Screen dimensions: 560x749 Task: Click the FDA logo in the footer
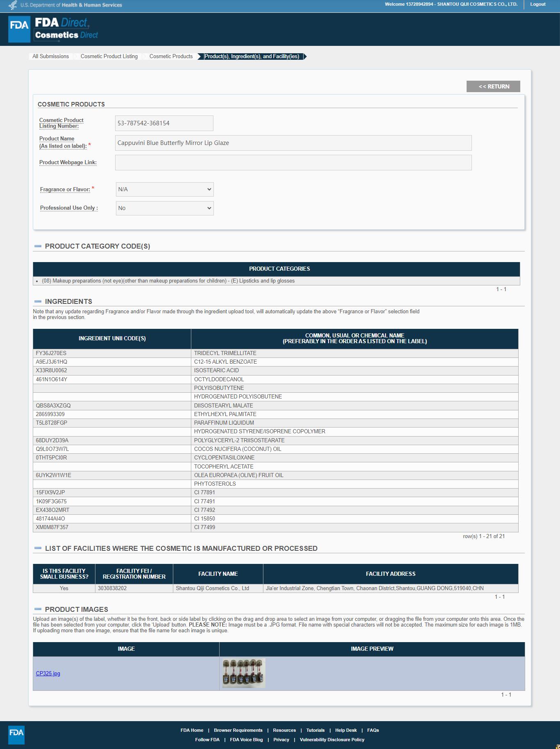pyautogui.click(x=16, y=735)
